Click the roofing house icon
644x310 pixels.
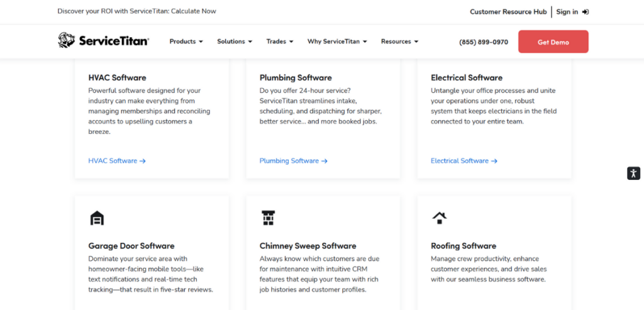440,218
